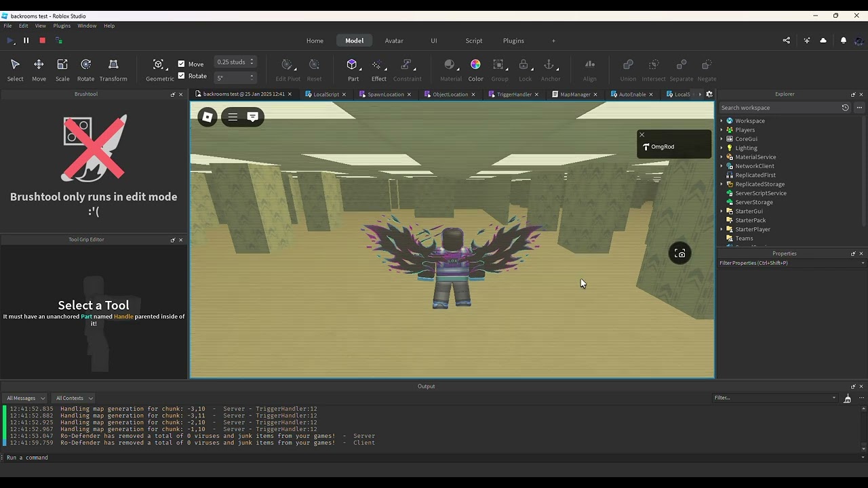Screen dimensions: 868x488
Task: Switch to the Home ribbon tab
Action: 315,41
